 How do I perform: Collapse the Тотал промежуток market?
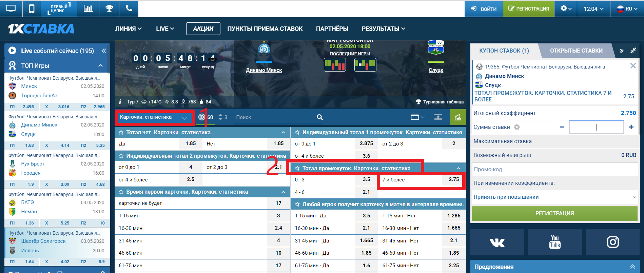(458, 168)
